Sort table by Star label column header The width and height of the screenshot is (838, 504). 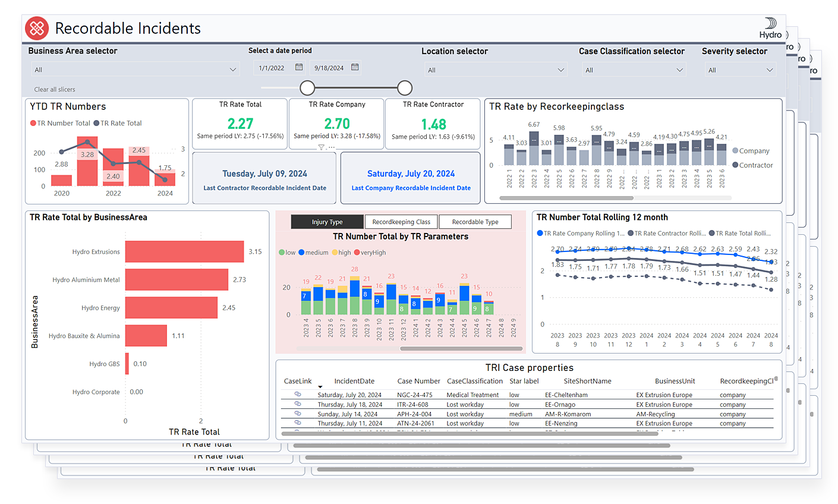coord(524,382)
